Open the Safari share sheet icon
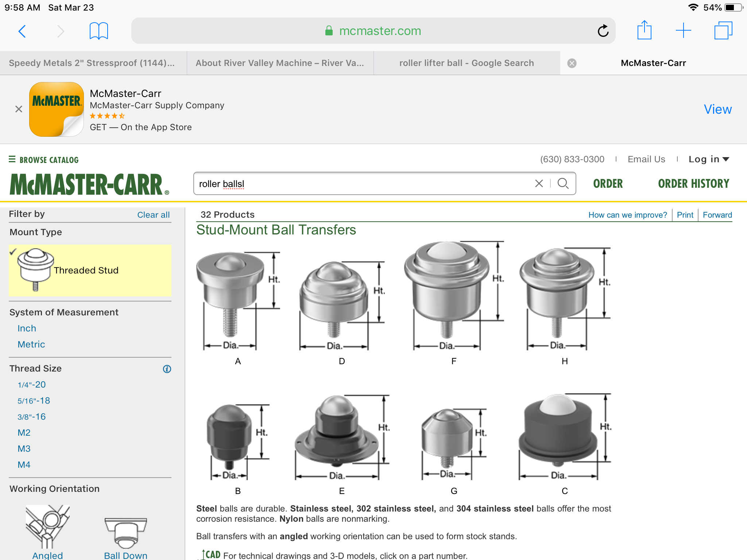 (x=645, y=30)
